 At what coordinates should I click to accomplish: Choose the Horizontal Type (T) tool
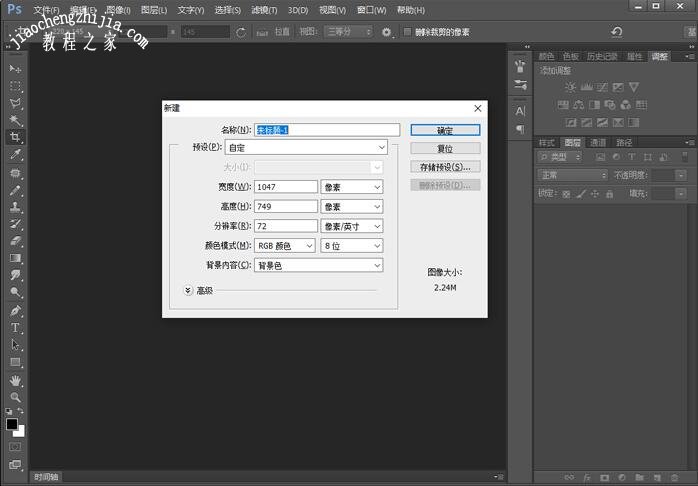(x=15, y=327)
